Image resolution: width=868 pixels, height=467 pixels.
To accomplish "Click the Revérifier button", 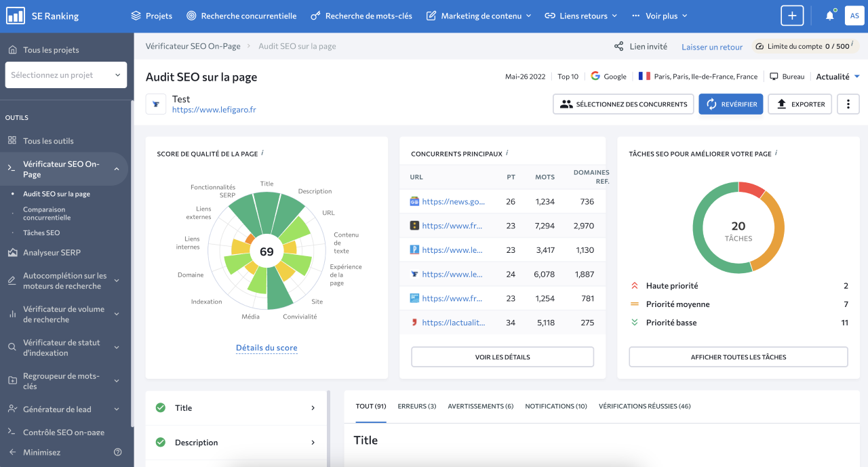I will [731, 104].
